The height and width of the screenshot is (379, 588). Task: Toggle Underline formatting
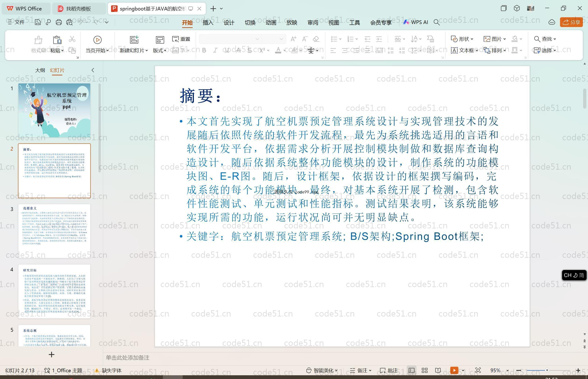(227, 50)
